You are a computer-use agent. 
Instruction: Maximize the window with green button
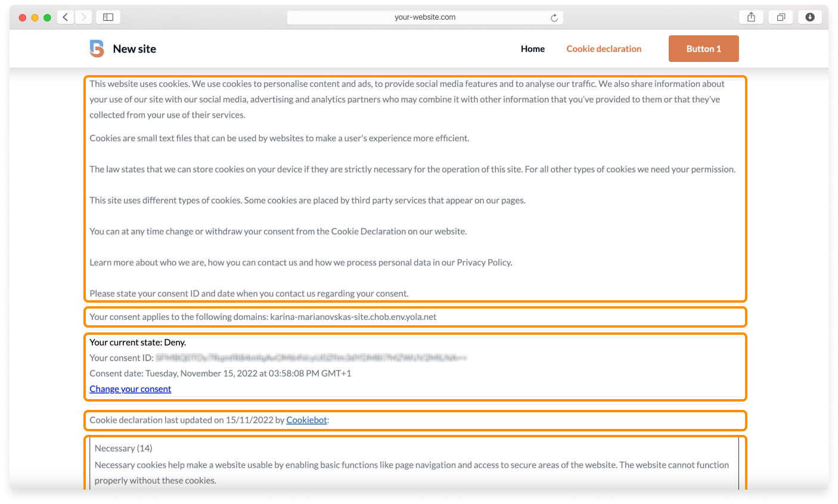47,17
